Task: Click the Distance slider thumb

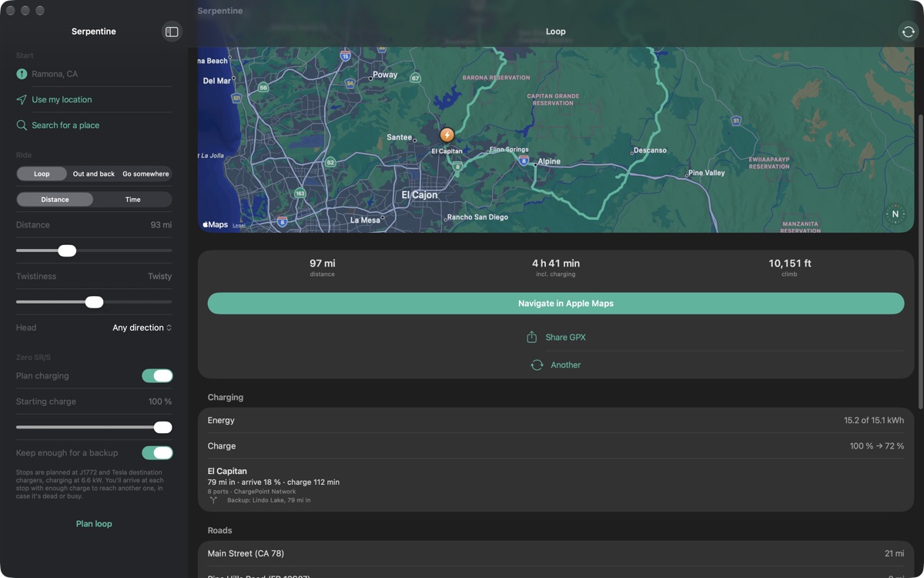Action: (x=67, y=250)
